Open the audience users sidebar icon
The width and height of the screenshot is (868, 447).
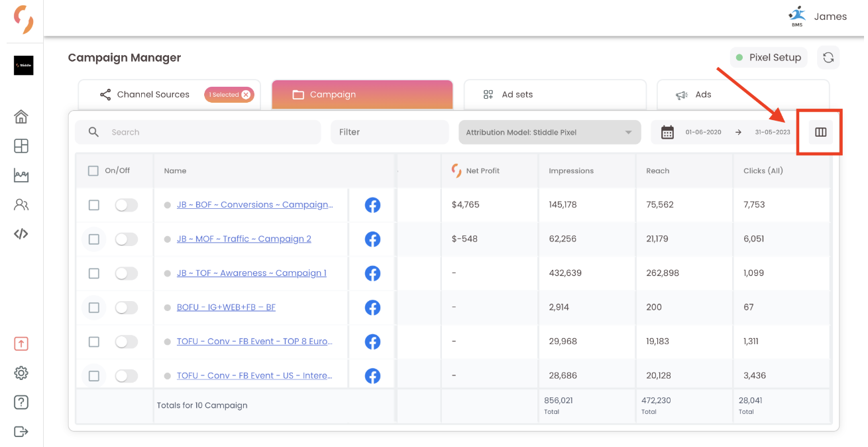pos(21,204)
